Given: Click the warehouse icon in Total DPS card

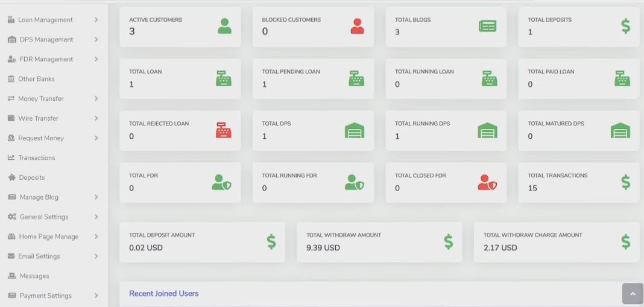Looking at the screenshot, I should click(x=355, y=130).
